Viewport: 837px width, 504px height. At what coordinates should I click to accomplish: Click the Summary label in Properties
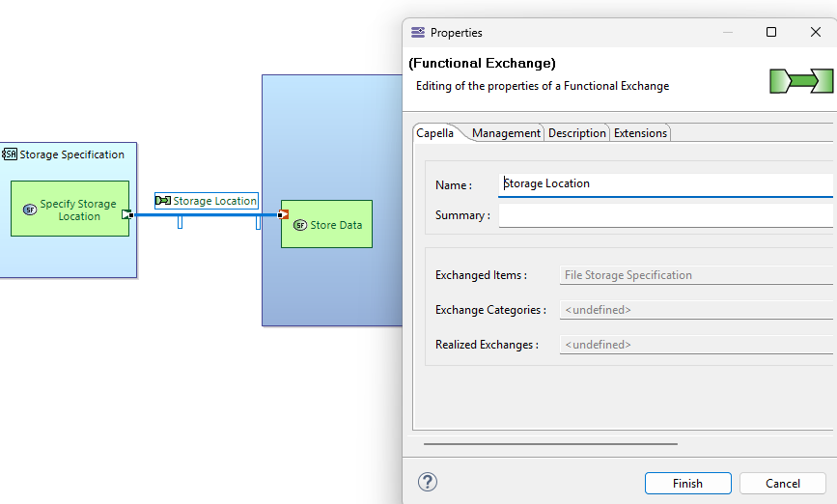coord(462,215)
